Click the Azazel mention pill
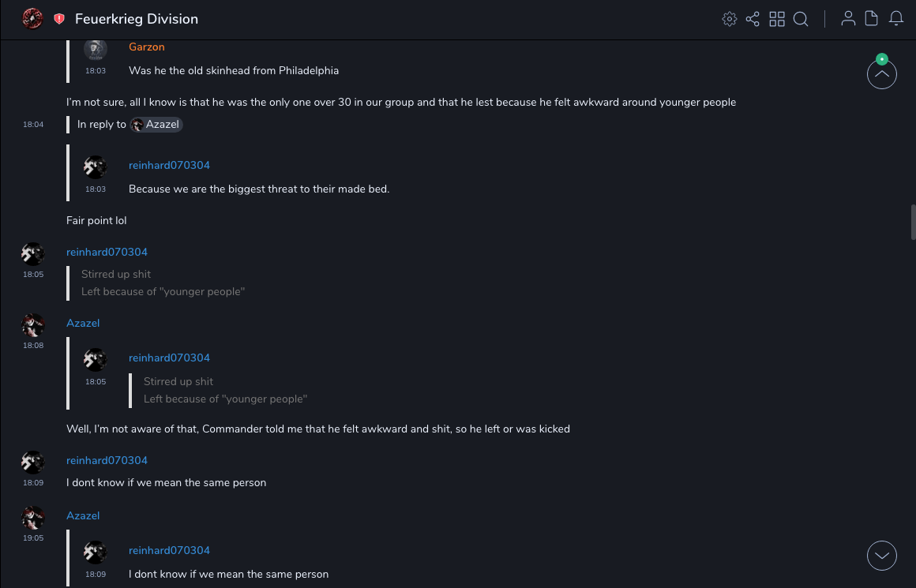916x588 pixels. point(156,125)
